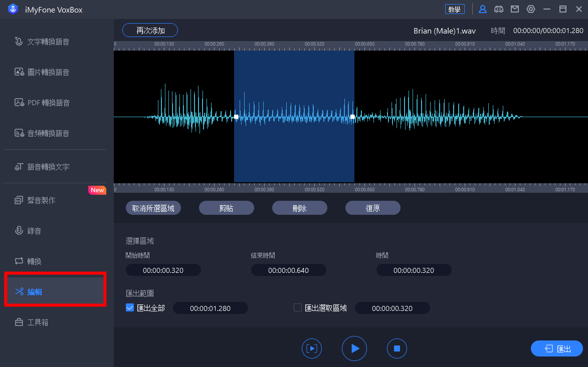Click the 匯出 export button
The height and width of the screenshot is (367, 588).
[556, 348]
